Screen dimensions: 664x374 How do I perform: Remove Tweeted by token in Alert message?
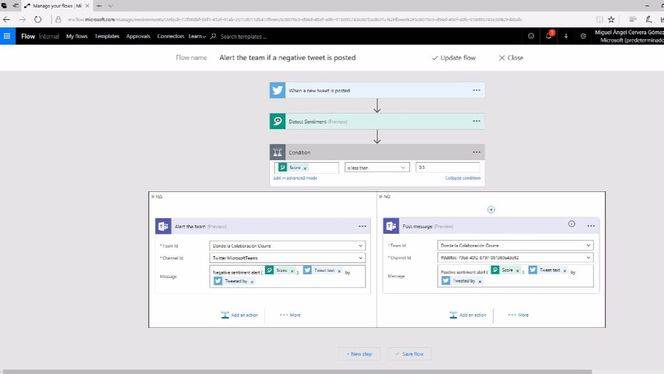pos(252,282)
